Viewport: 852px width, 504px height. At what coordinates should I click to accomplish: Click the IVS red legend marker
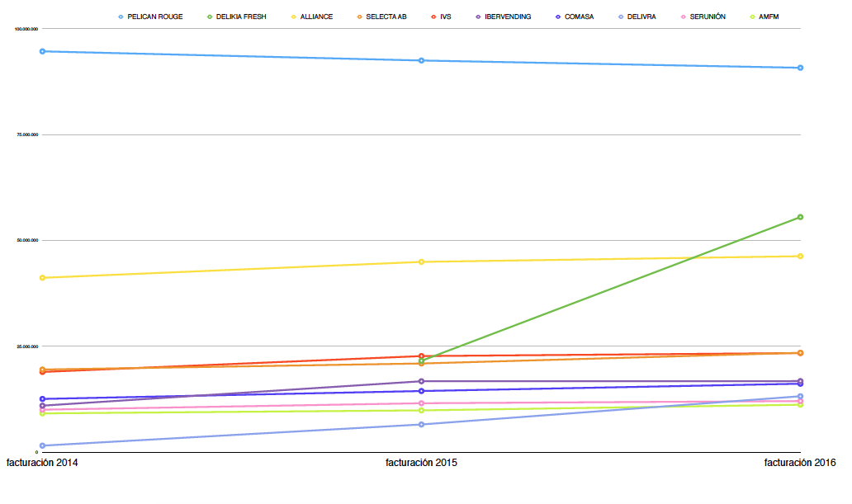434,16
